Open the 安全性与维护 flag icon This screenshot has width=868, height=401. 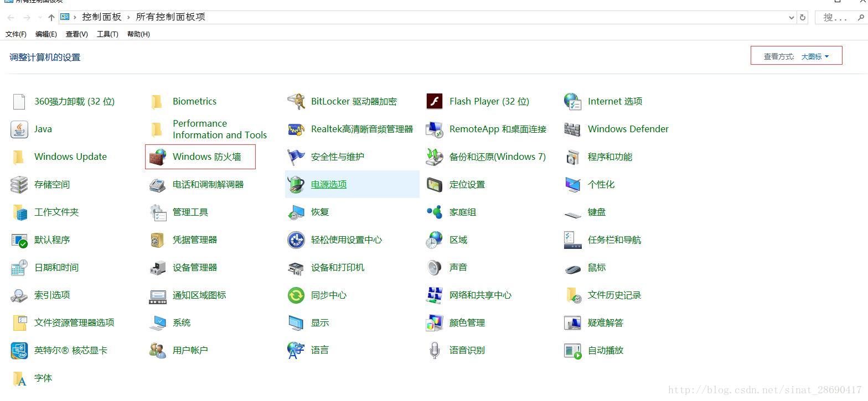click(296, 157)
